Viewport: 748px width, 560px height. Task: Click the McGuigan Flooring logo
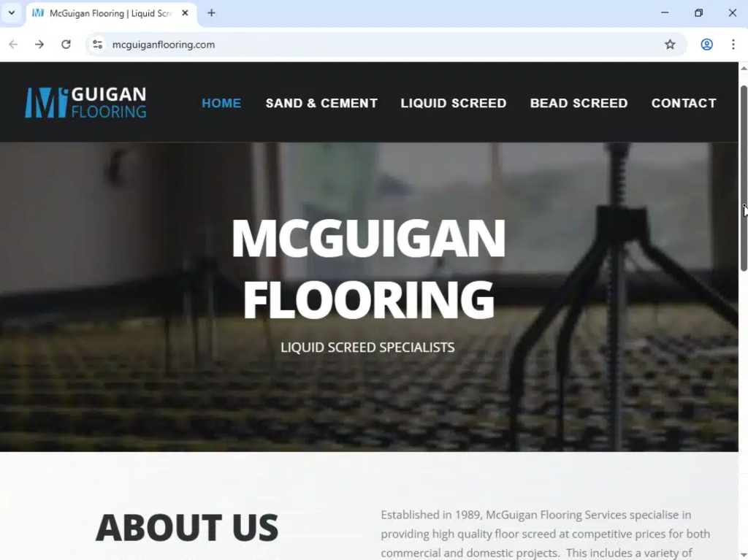86,102
